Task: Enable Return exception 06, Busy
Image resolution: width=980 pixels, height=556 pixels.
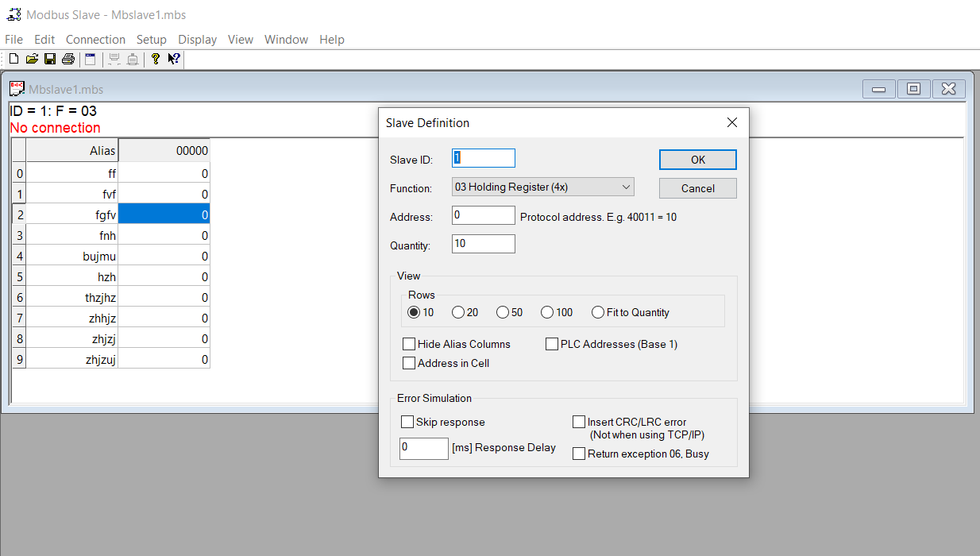Action: point(579,454)
